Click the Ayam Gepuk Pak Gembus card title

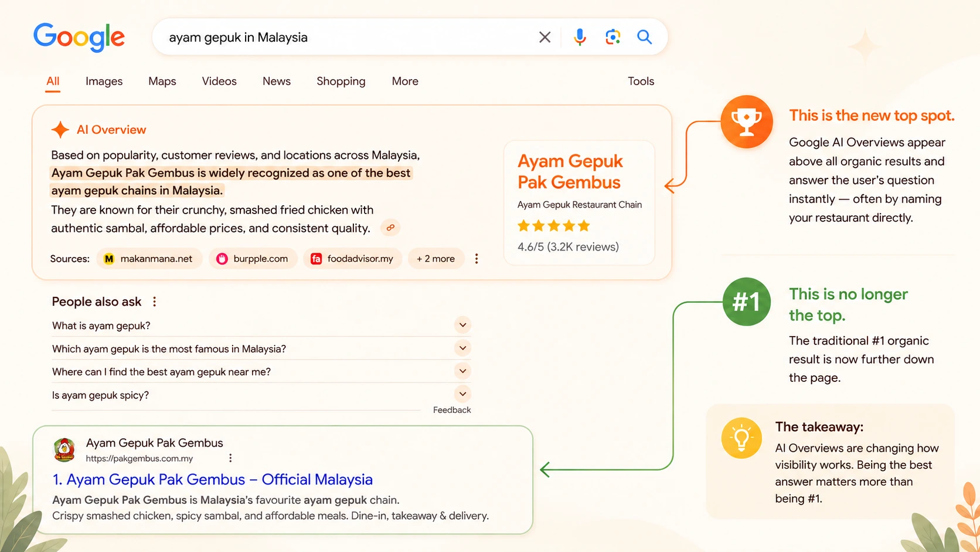click(570, 171)
